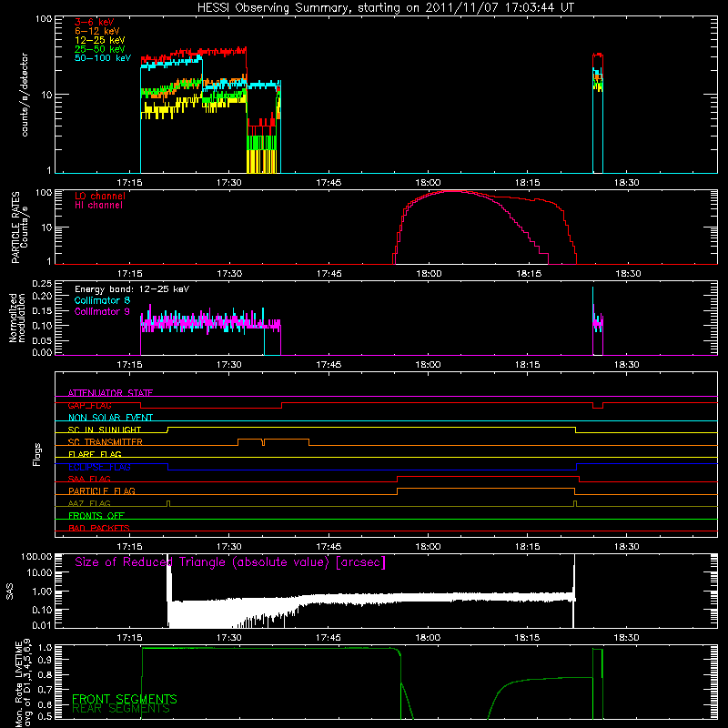This screenshot has width=728, height=728.
Task: Click the SAS vertical axis label
Action: tap(9, 591)
